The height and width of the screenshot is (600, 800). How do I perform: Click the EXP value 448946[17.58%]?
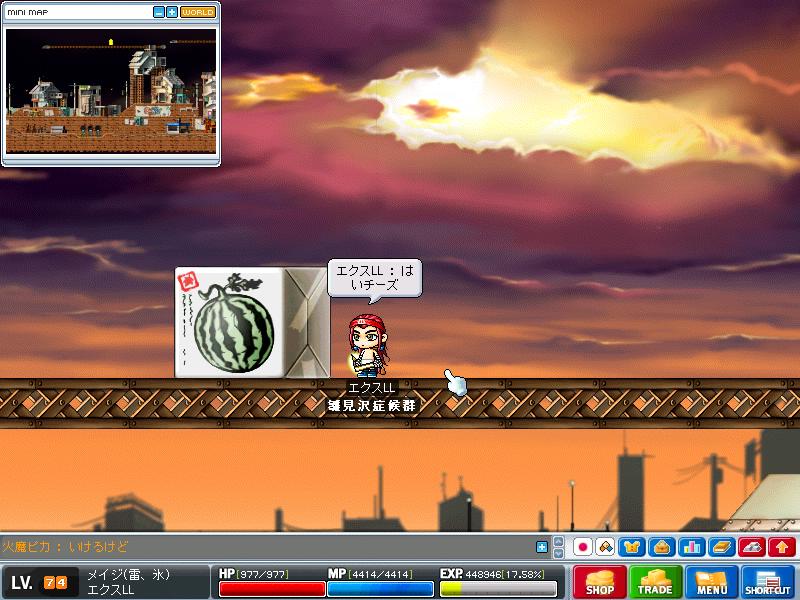pos(505,574)
